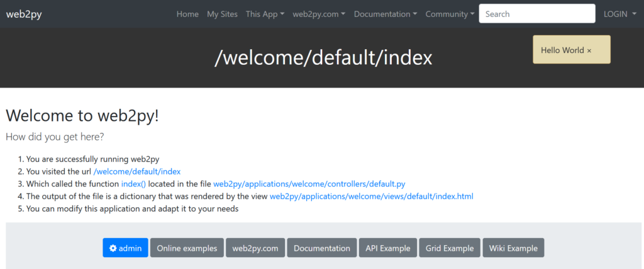The image size is (644, 269).
Task: Expand the web2py.com dropdown in navbar
Action: (319, 14)
